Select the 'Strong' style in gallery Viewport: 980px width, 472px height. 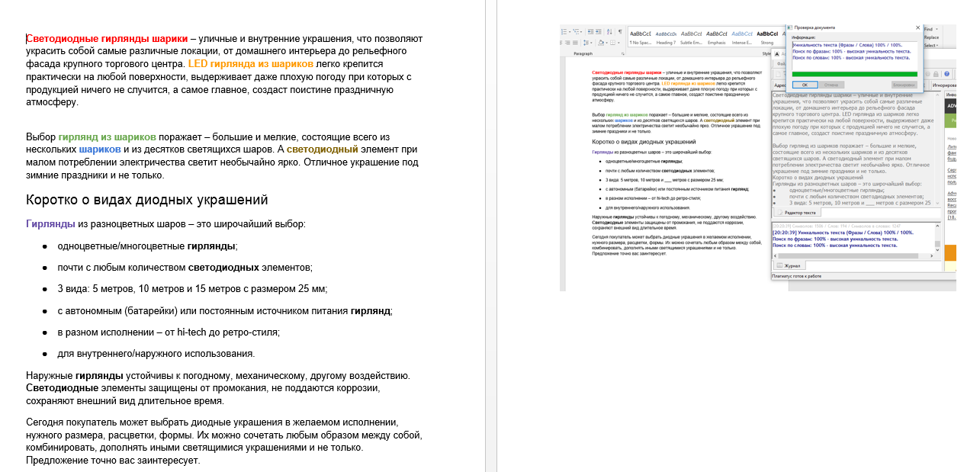[x=767, y=38]
